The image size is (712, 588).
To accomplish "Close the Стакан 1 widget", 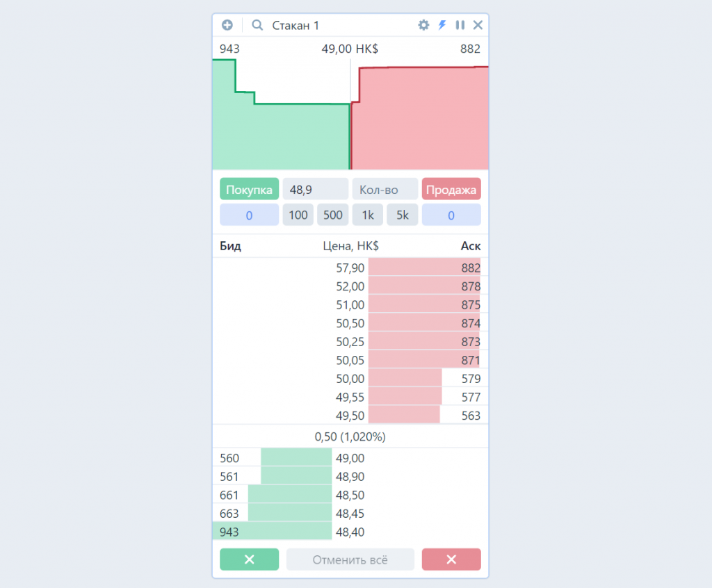I will point(478,25).
